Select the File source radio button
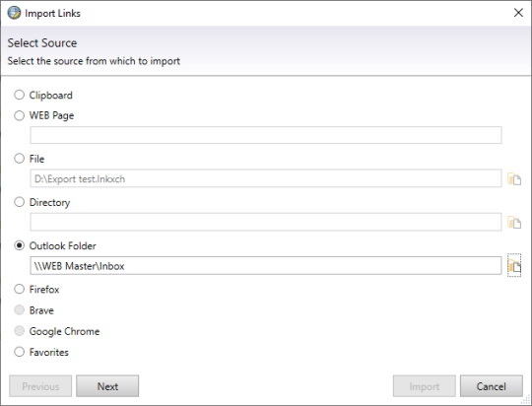The width and height of the screenshot is (532, 406). pos(20,159)
